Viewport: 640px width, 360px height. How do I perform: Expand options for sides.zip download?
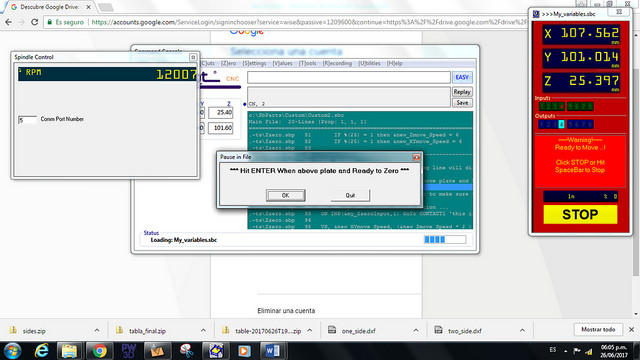[x=97, y=330]
